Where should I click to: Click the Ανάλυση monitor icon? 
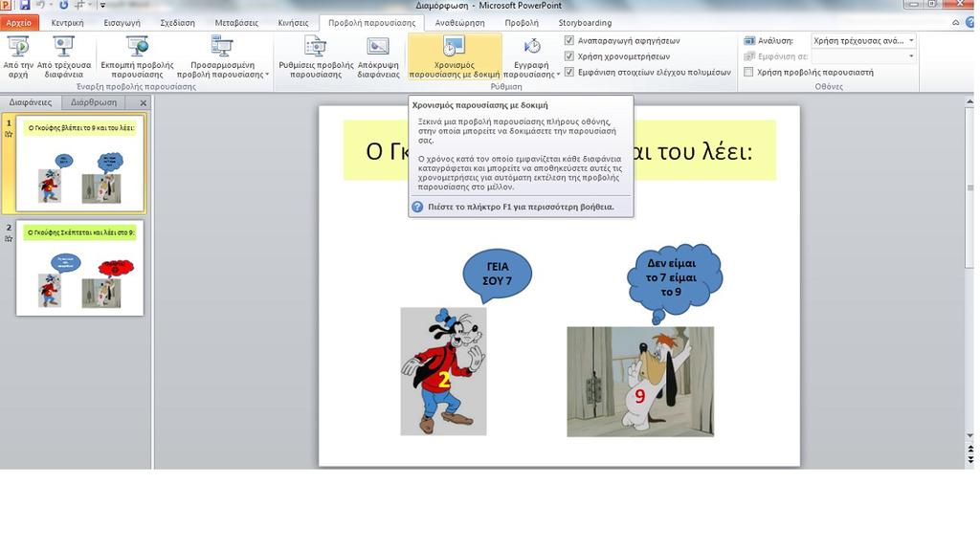click(x=749, y=40)
